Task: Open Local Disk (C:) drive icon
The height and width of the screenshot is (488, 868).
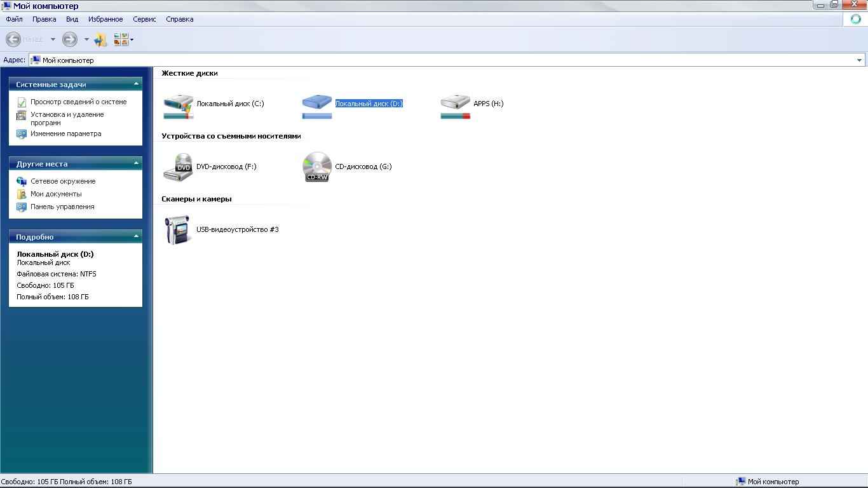Action: (178, 104)
